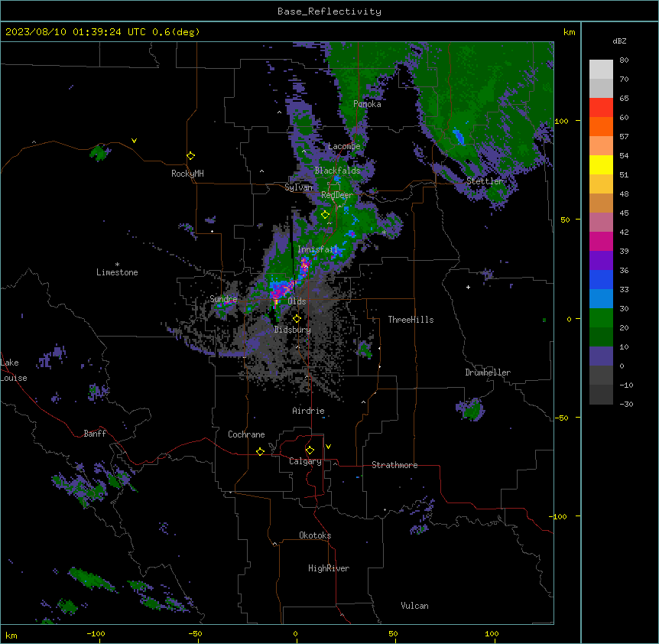Click the Banff label
Image resolution: width=659 pixels, height=644 pixels.
[95, 434]
